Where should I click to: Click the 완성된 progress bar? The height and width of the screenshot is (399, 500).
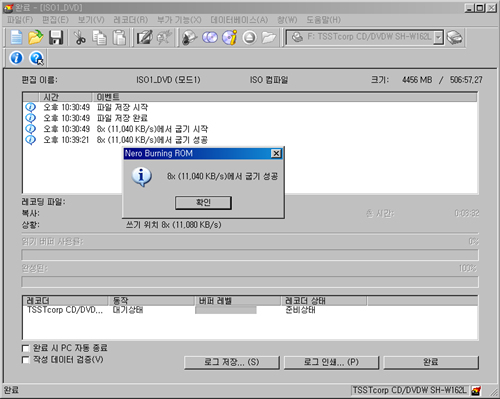coord(250,282)
